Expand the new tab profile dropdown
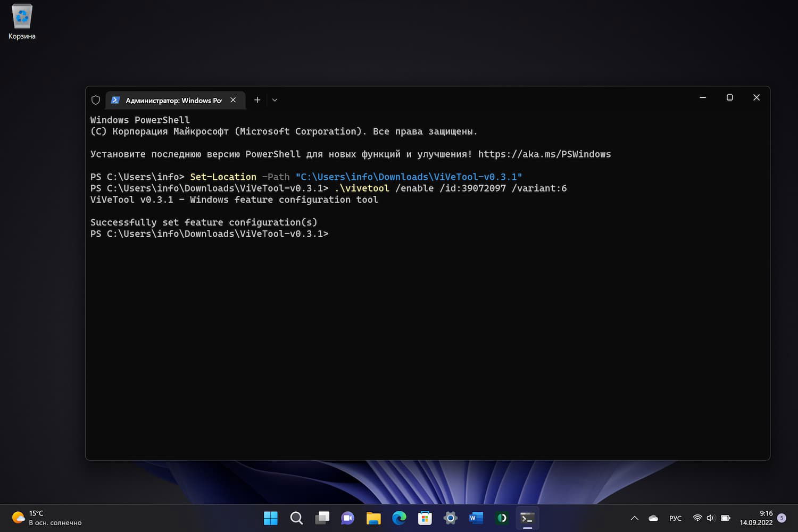The height and width of the screenshot is (532, 798). 275,100
